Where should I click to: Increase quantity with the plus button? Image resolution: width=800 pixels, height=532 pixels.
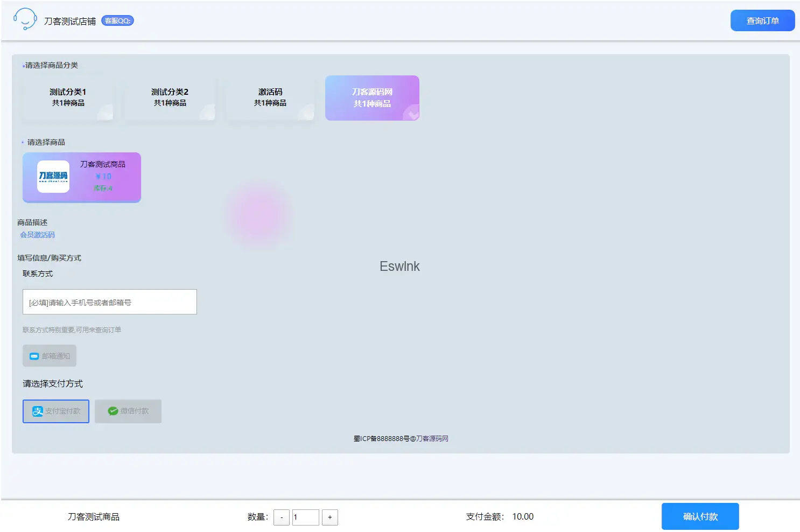330,517
